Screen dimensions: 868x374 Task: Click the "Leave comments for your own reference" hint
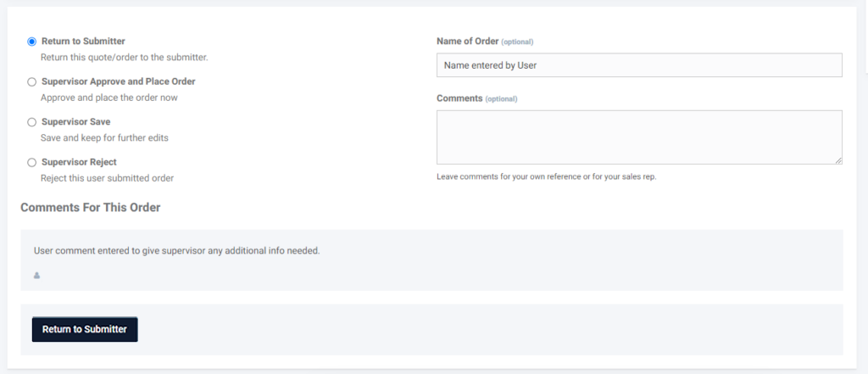tap(546, 176)
